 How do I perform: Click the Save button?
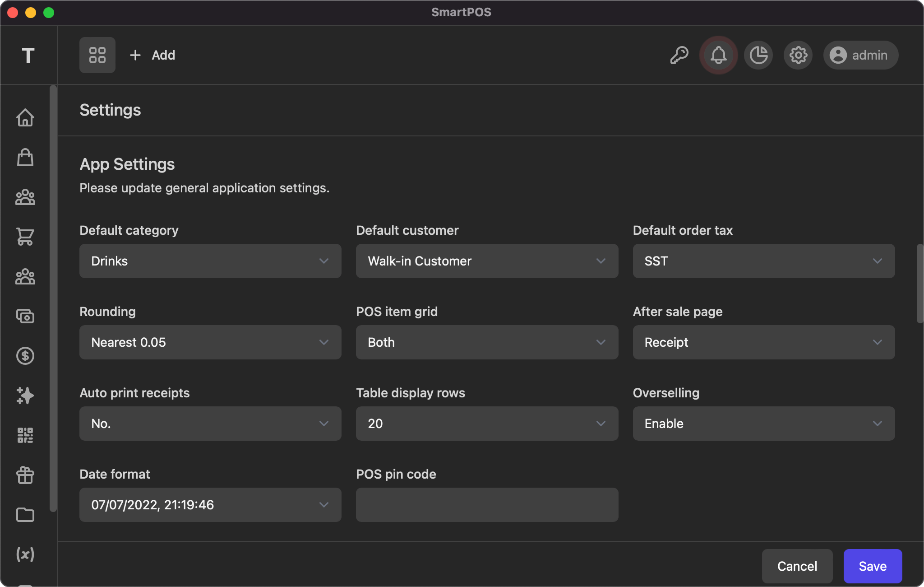[x=873, y=566]
